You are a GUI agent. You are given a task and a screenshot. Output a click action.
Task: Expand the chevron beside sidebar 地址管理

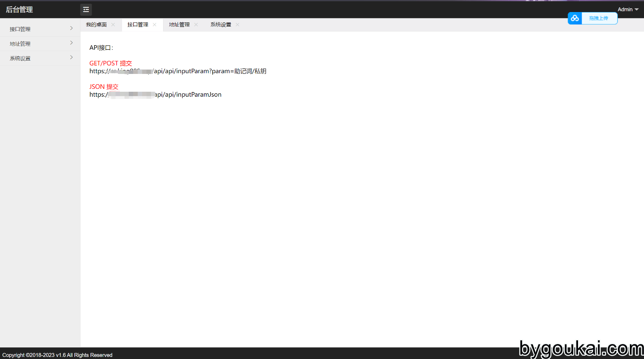pyautogui.click(x=71, y=43)
